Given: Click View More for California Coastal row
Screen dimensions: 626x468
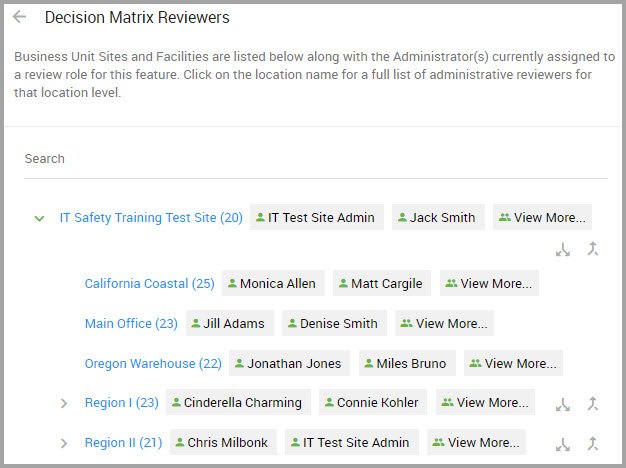Looking at the screenshot, I should (489, 284).
